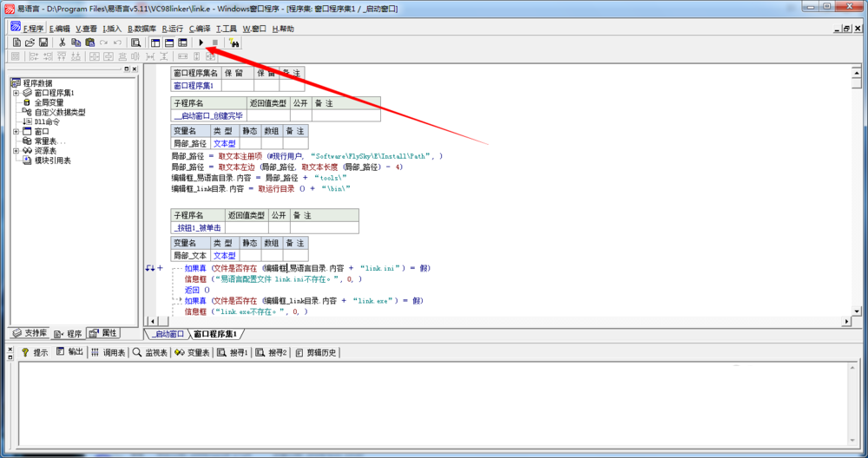The image size is (868, 458).
Task: Click the 局部_路径 variable name cell
Action: pos(190,143)
